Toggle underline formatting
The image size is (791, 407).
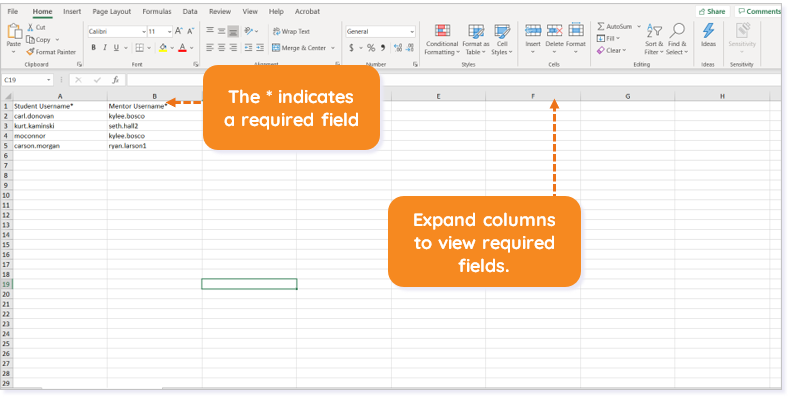click(117, 47)
